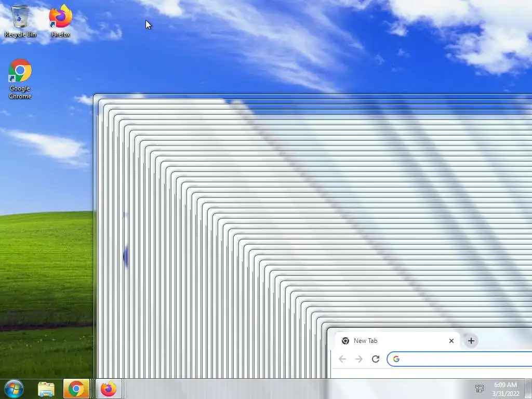Switch to Chrome in the taskbar
The width and height of the screenshot is (532, 399).
76,389
